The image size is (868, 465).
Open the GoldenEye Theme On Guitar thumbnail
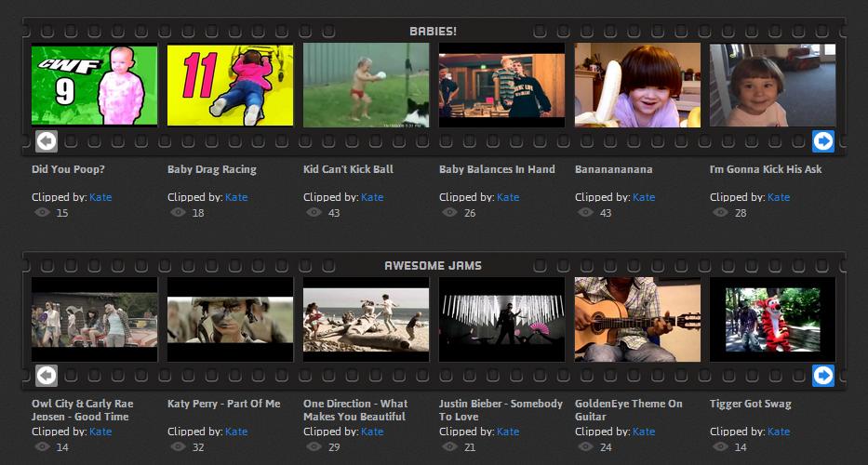tap(637, 319)
